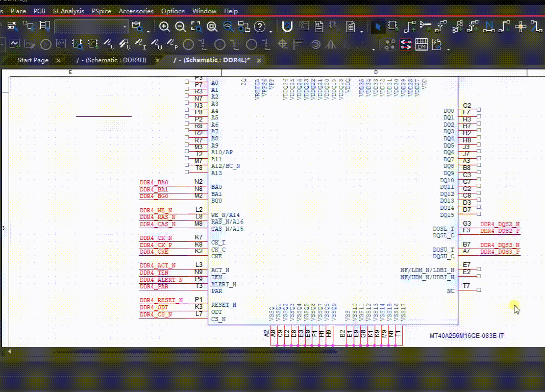Screen dimensions: 545x392
Task: Open the PCB menu
Action: point(39,11)
